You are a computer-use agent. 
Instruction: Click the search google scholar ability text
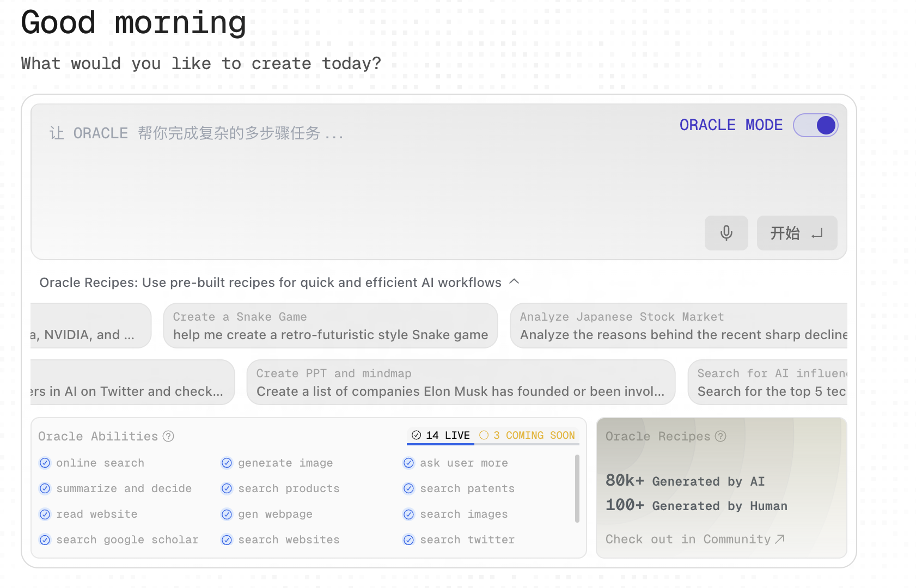pos(127,540)
